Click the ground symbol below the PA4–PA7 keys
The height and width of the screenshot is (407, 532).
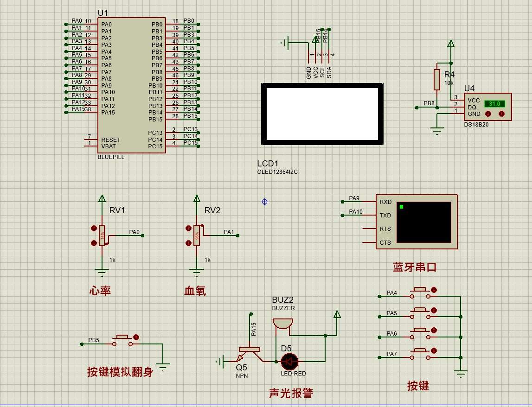(461, 374)
